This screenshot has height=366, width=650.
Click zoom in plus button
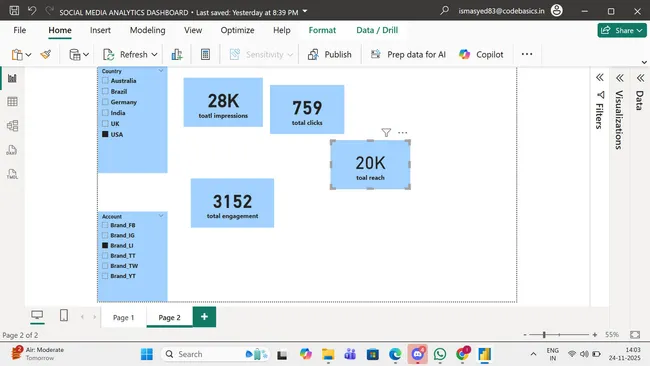pos(595,334)
